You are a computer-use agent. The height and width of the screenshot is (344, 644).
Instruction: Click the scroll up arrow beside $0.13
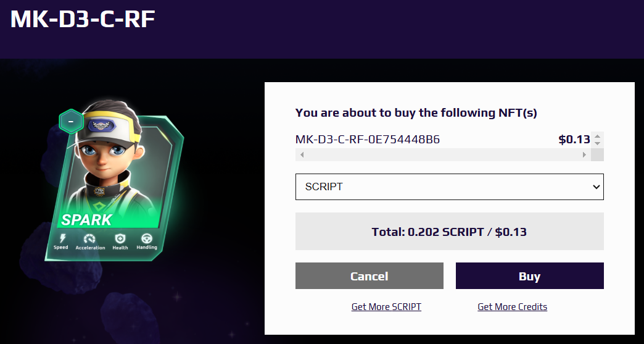click(x=598, y=136)
